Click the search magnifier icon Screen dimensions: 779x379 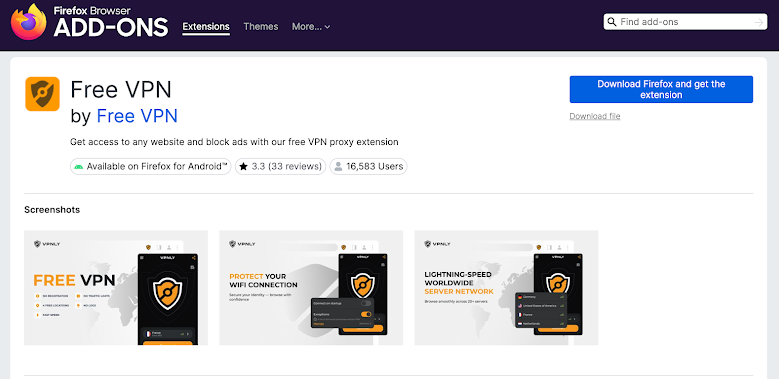(x=612, y=22)
